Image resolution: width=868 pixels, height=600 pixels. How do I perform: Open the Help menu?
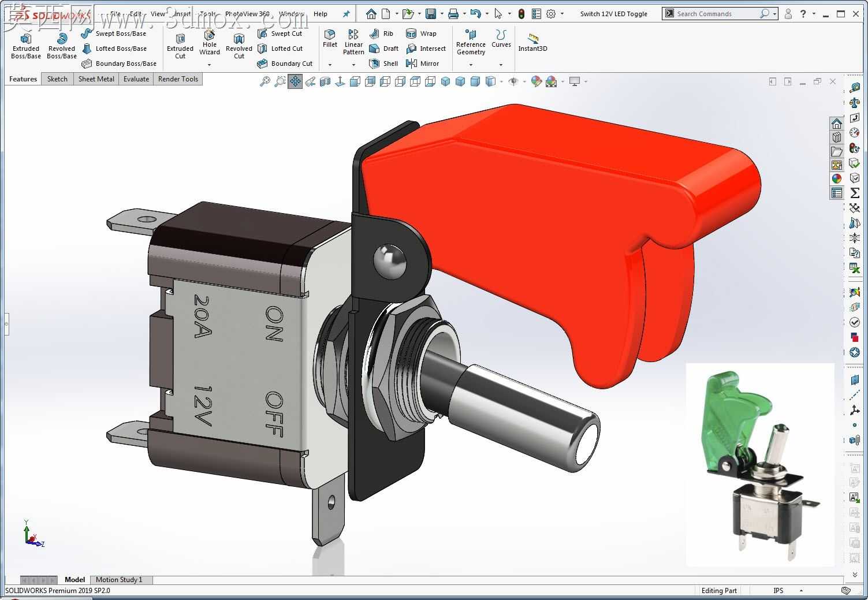point(321,14)
